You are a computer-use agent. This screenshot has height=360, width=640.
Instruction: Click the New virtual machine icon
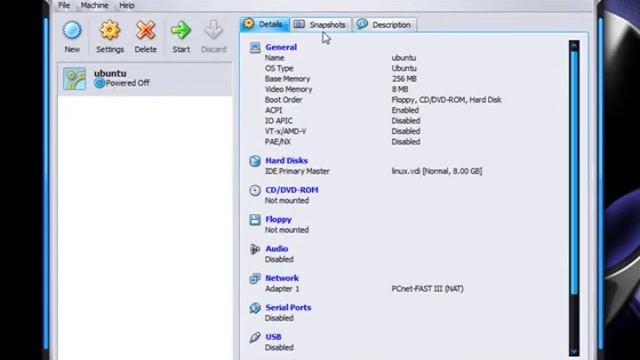[x=72, y=31]
